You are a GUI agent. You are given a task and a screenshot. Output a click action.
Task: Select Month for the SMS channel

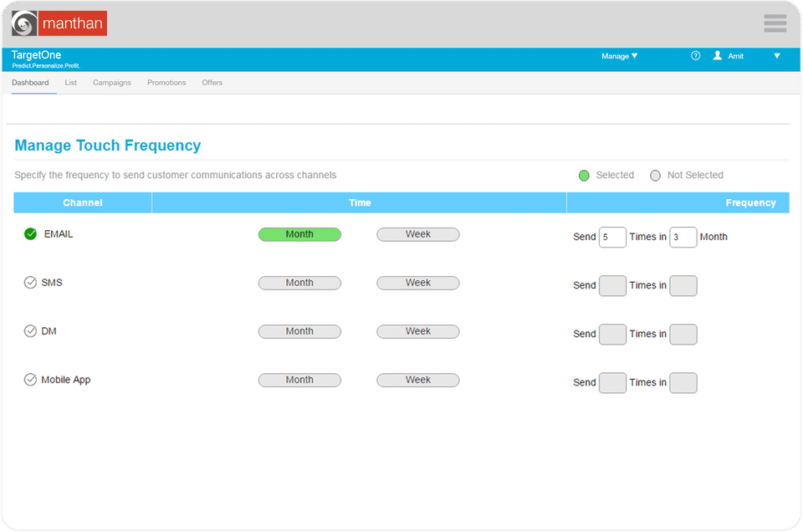tap(299, 284)
